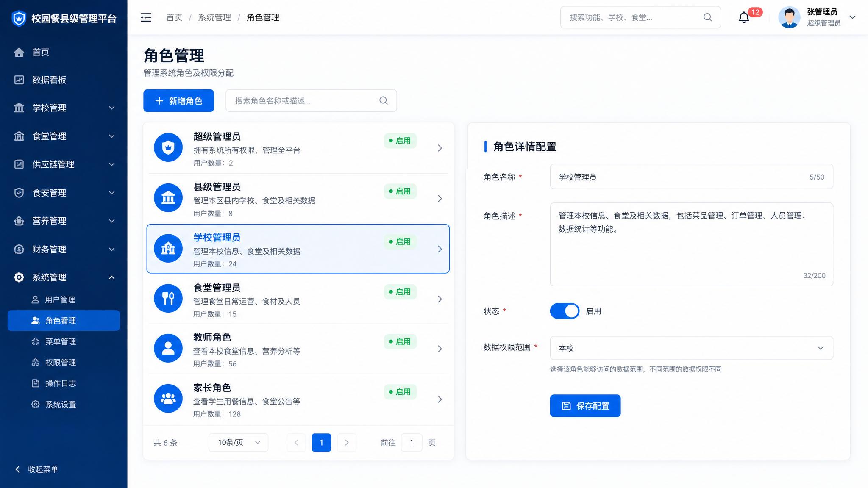Click the user avatar picture
Viewport: 868px width, 488px height.
[x=789, y=17]
